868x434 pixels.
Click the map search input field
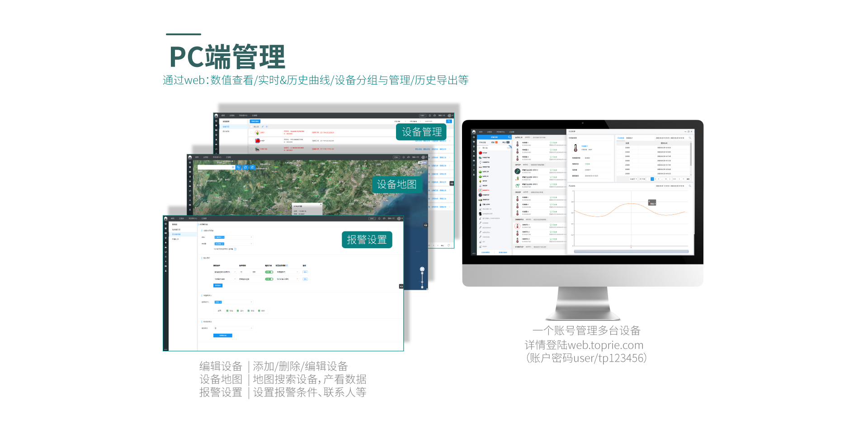point(215,167)
